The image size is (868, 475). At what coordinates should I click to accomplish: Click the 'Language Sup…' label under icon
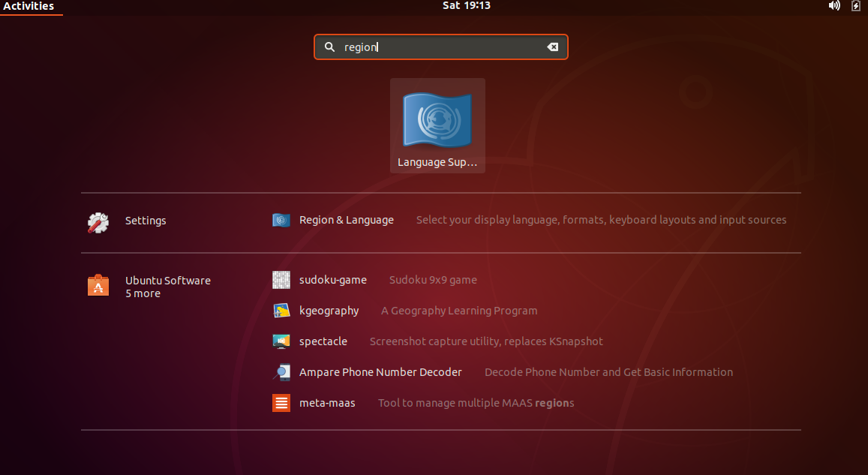point(437,162)
